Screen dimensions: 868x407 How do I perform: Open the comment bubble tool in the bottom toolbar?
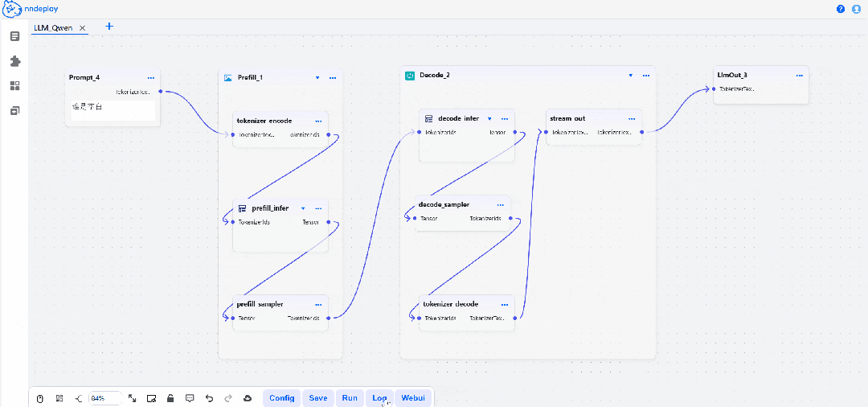tap(190, 398)
